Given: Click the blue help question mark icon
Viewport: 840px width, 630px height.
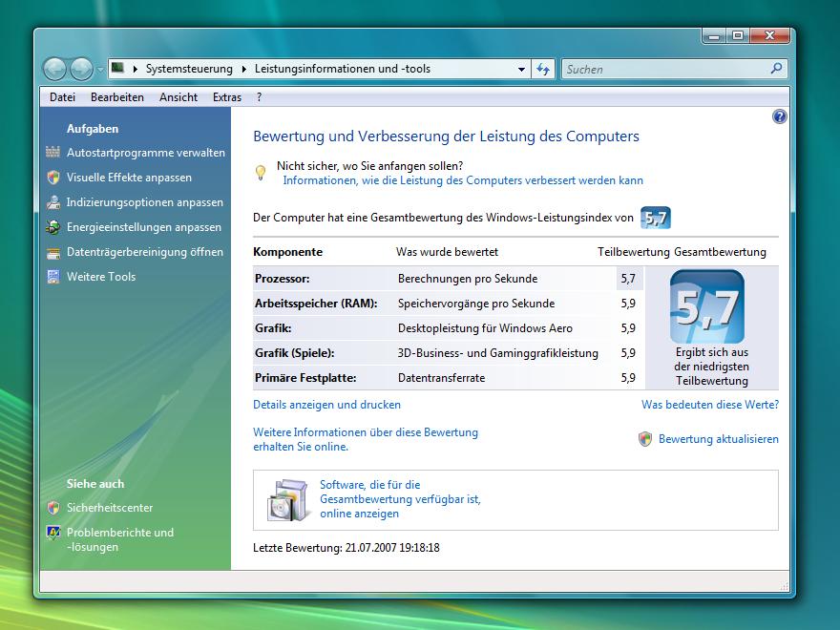Looking at the screenshot, I should click(x=780, y=116).
